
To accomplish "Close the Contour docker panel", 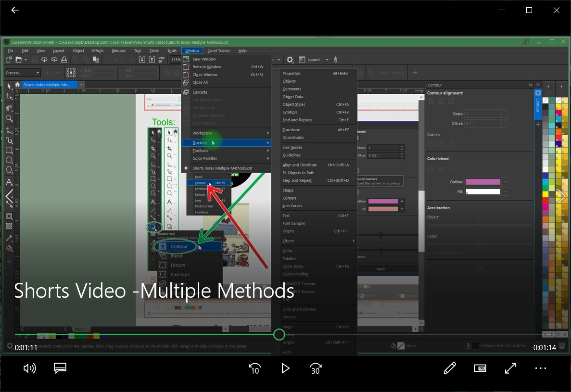I will point(538,85).
